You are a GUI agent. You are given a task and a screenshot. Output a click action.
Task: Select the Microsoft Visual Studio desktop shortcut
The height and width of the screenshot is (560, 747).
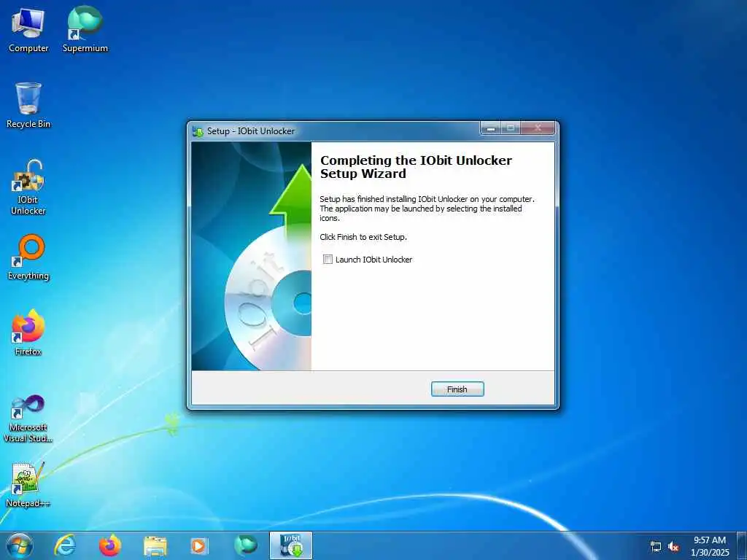pyautogui.click(x=28, y=419)
